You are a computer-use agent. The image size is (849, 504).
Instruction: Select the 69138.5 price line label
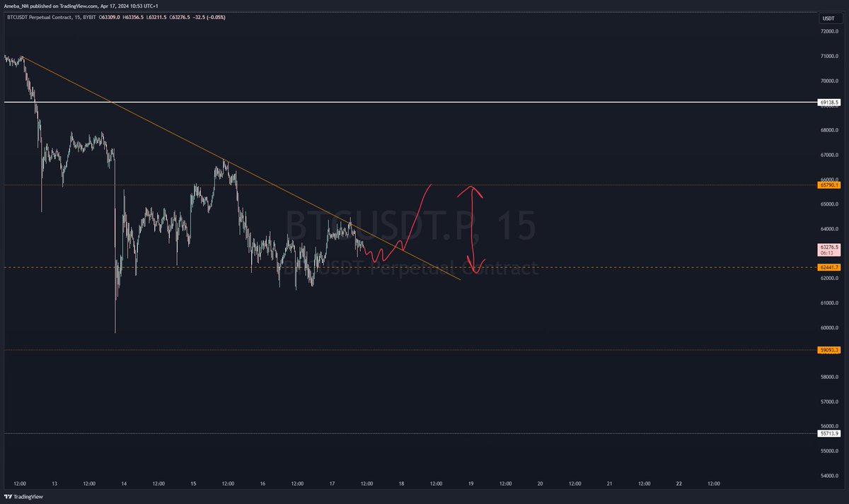(x=828, y=102)
